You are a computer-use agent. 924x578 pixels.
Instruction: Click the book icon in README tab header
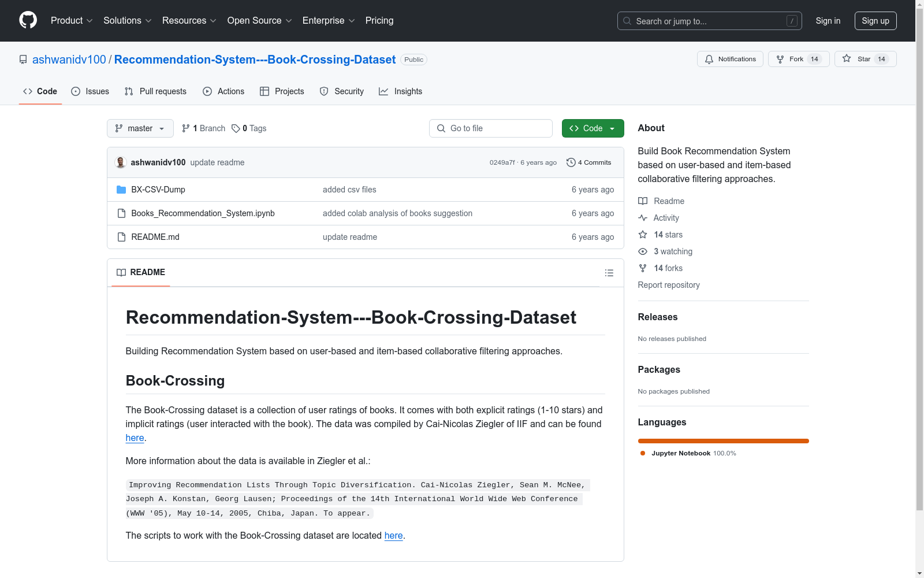(121, 272)
